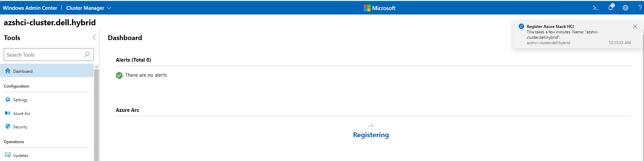Dismiss the Register Azure Stack HCI notification
This screenshot has width=644, height=161.
point(635,27)
